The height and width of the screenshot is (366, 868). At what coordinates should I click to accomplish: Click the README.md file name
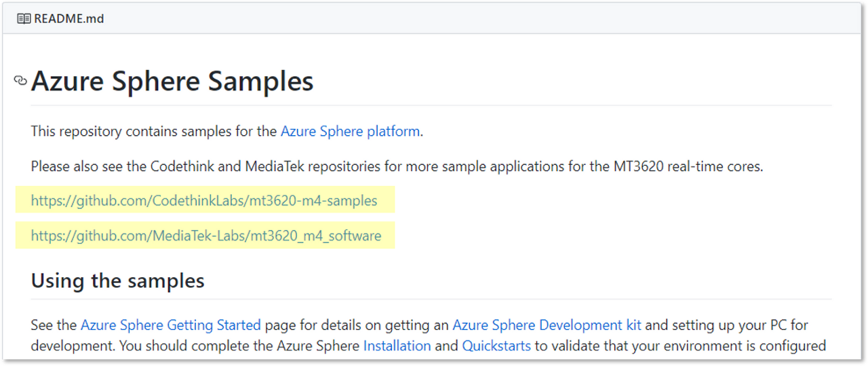69,19
